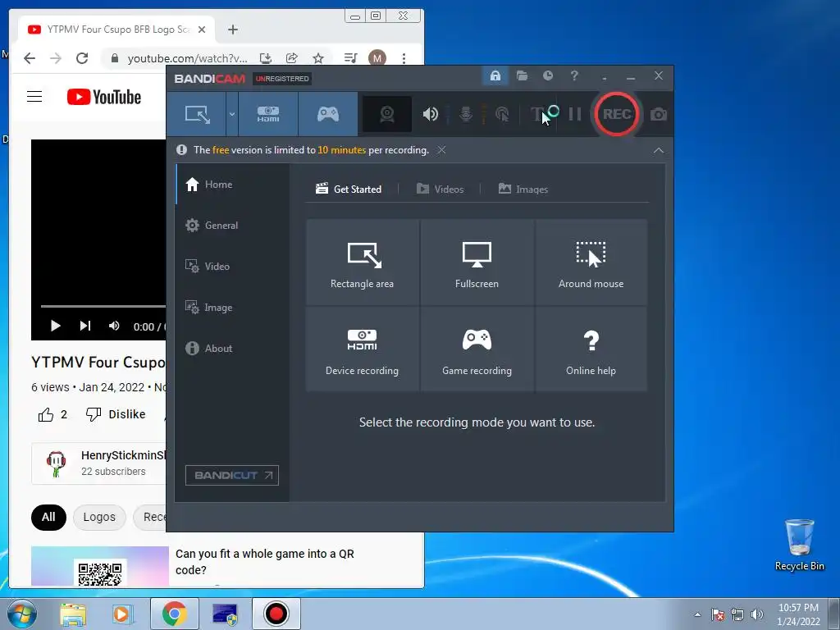Go to YouTube home via logo
Image resolution: width=840 pixels, height=630 pixels.
104,97
